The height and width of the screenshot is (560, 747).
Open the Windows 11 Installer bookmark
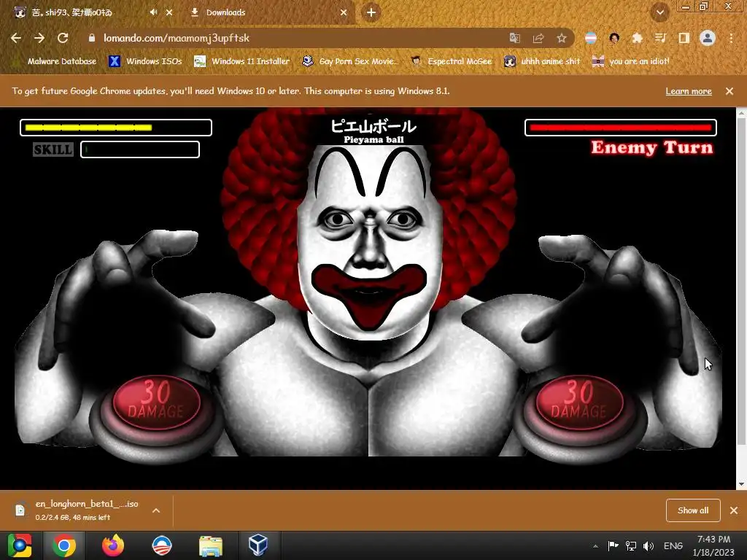point(242,61)
